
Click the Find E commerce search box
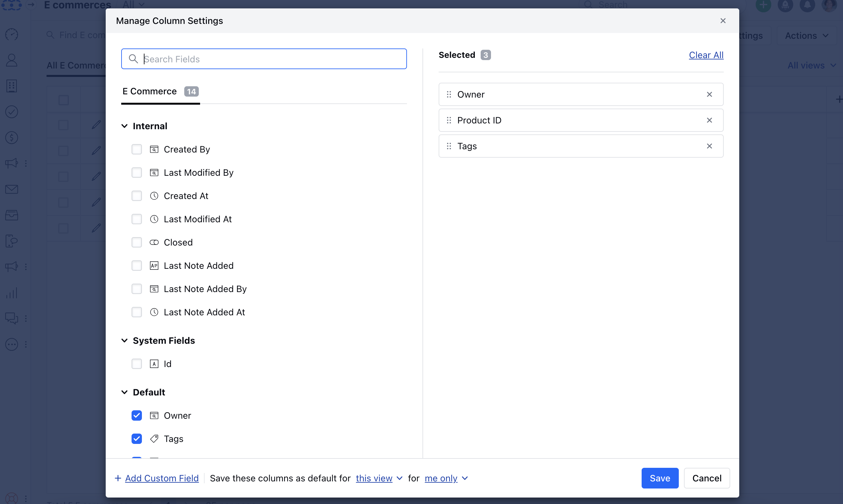pos(77,35)
